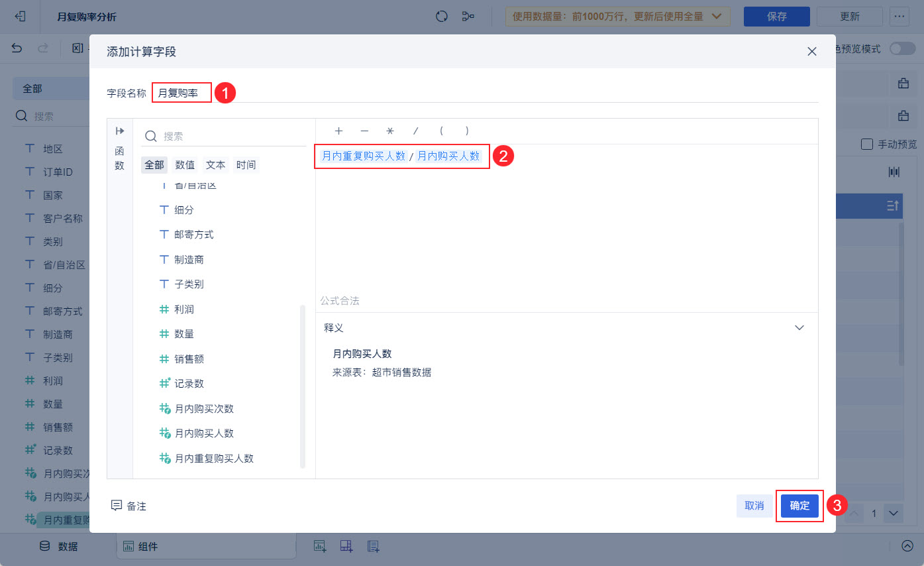Click 销售额 in the dialog field list
Image resolution: width=924 pixels, height=566 pixels.
181,359
